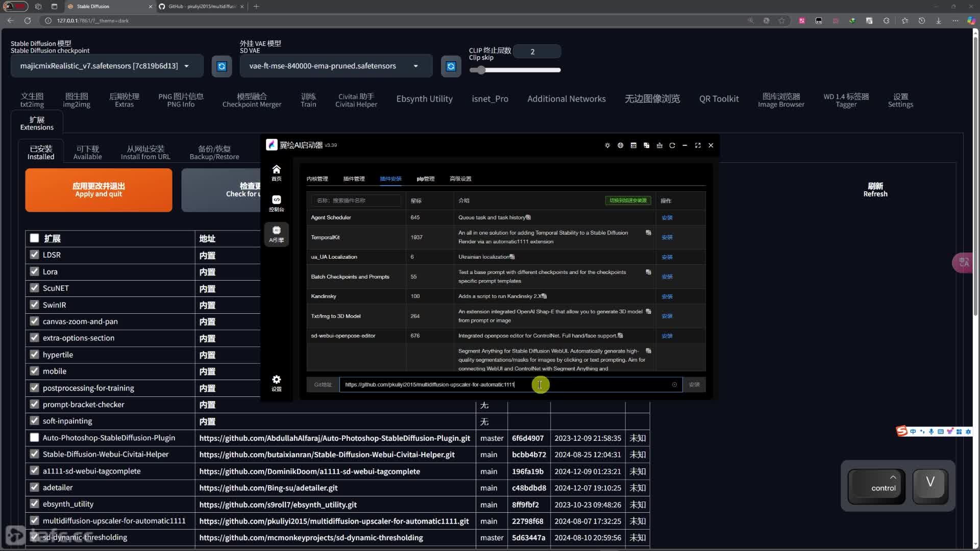Viewport: 980px width, 551px height.
Task: Click the 应用更改并退出 Apply and quit button
Action: tap(99, 190)
